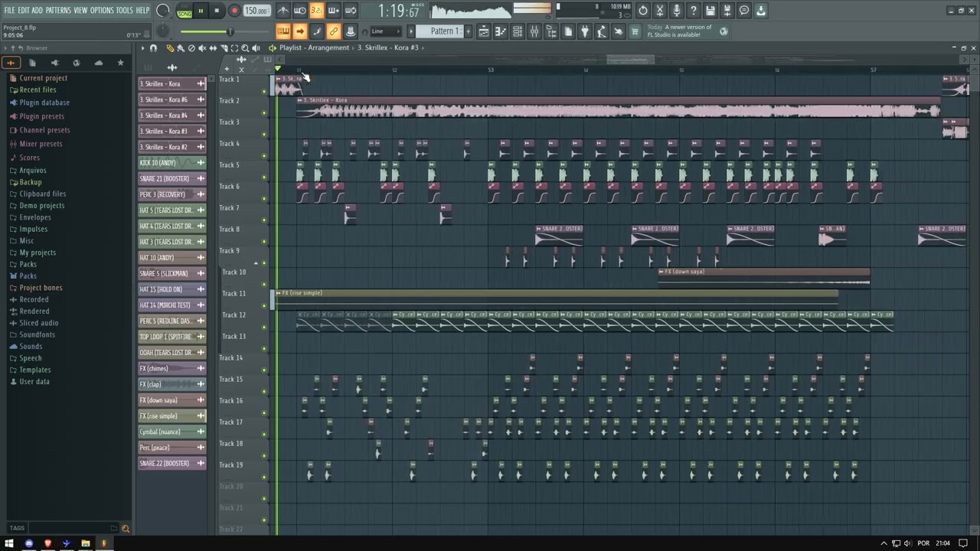The width and height of the screenshot is (980, 551).
Task: Open the Pattern 1 selector dropdown
Action: tap(439, 31)
